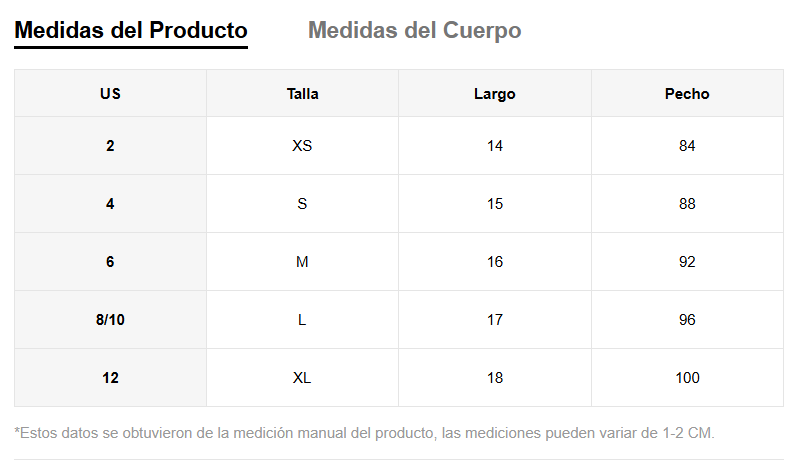Screen dimensions: 797x468
Task: Click US size 2 row header
Action: (x=110, y=146)
